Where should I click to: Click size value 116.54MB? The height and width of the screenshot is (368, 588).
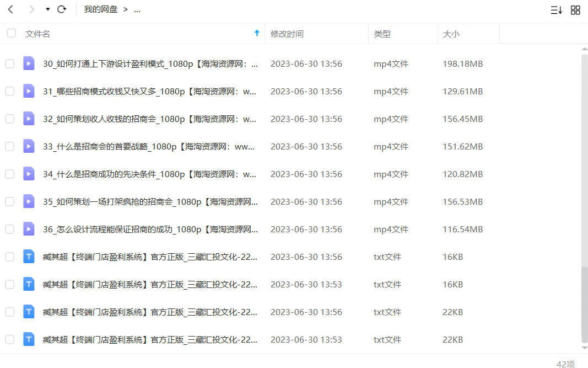[462, 230]
